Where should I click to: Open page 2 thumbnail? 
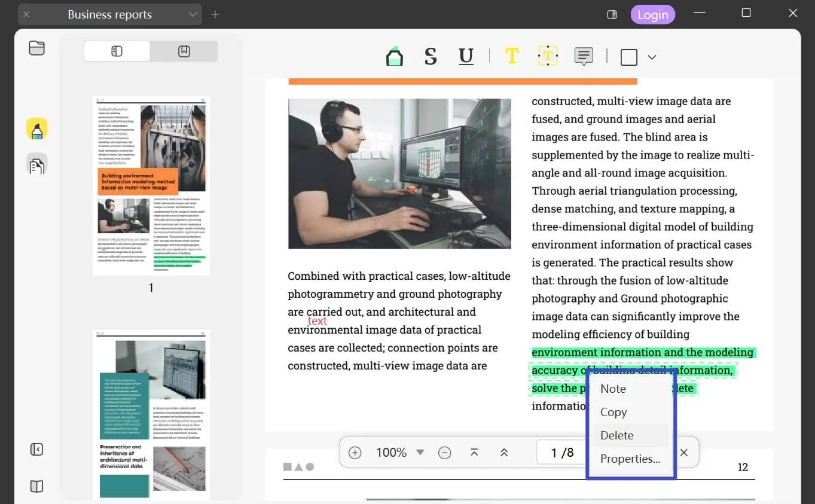[151, 414]
